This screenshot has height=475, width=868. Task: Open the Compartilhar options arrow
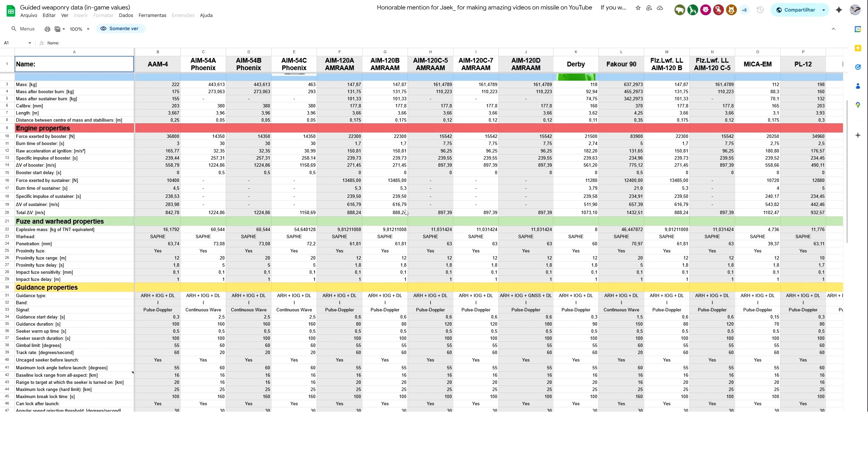pyautogui.click(x=824, y=10)
